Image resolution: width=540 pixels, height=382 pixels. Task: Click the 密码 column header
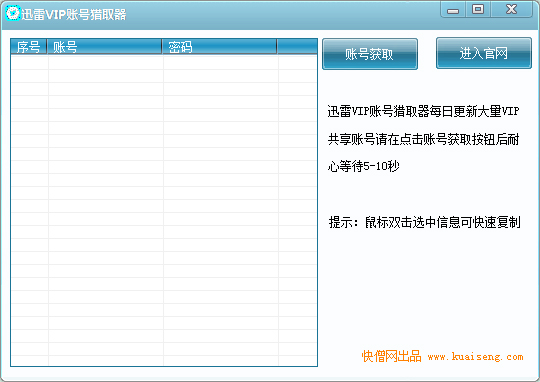pos(219,47)
